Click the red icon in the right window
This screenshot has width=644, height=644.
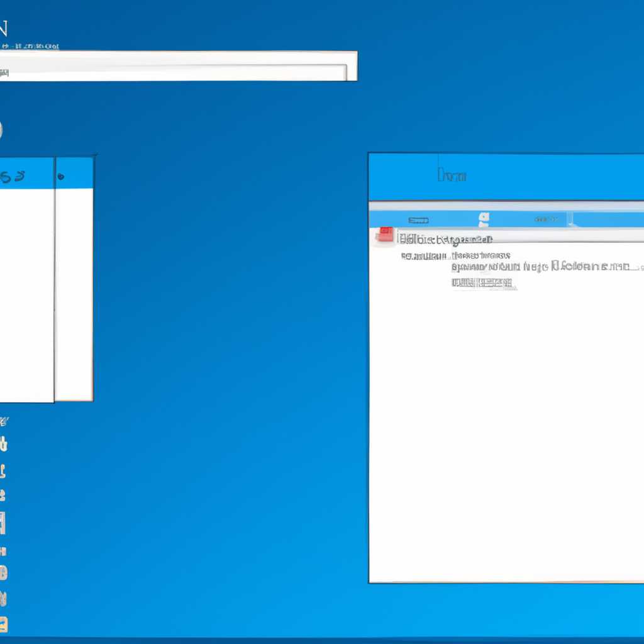pos(384,235)
